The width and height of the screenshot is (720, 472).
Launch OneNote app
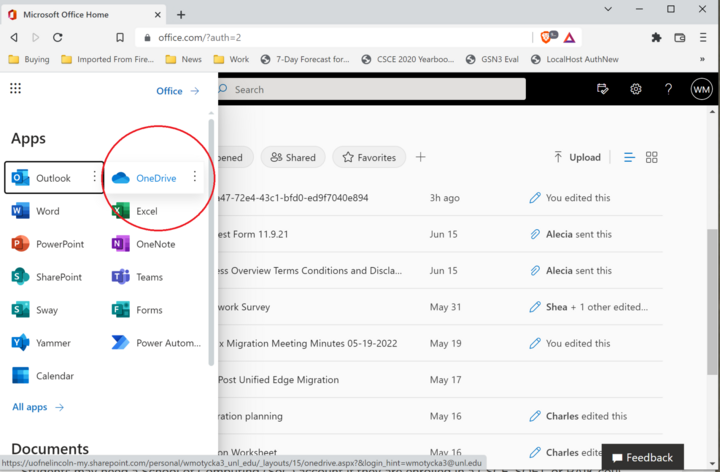coord(155,244)
